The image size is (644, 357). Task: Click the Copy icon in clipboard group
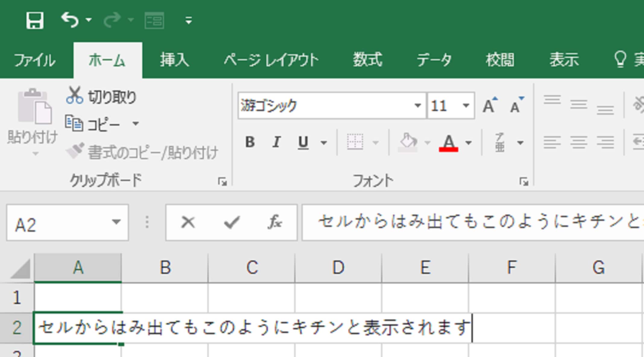coord(74,124)
